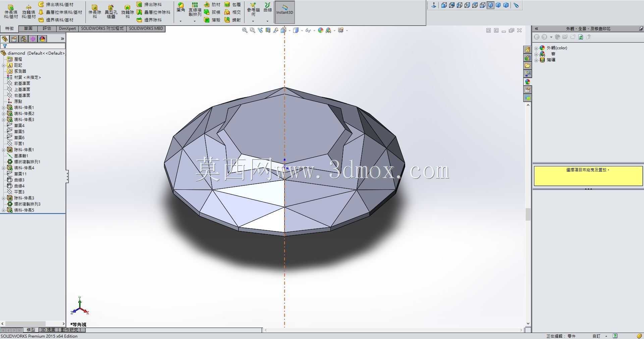The height and width of the screenshot is (339, 644).
Task: Open the dropdown arrow under 直線複製排列
Action: 195,21
